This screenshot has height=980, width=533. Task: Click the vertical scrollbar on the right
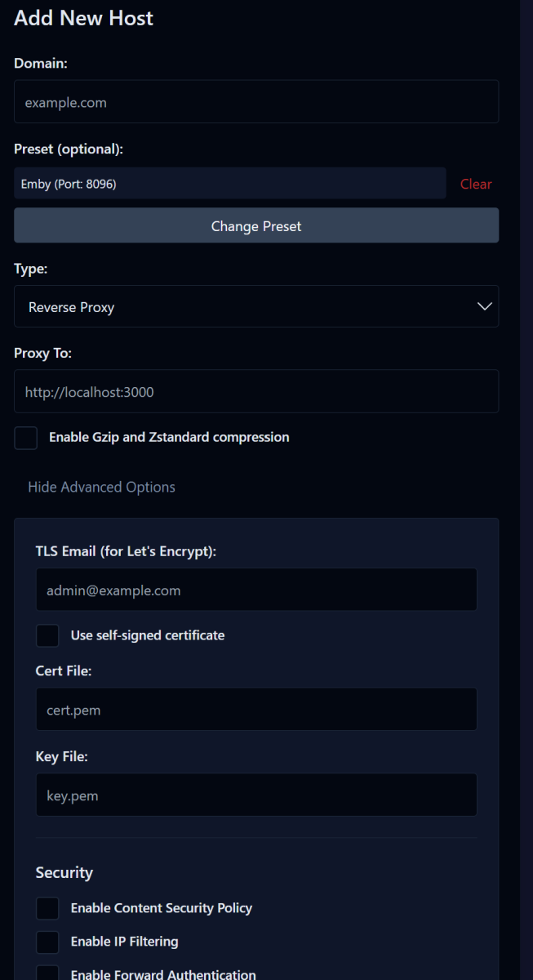tap(526, 490)
